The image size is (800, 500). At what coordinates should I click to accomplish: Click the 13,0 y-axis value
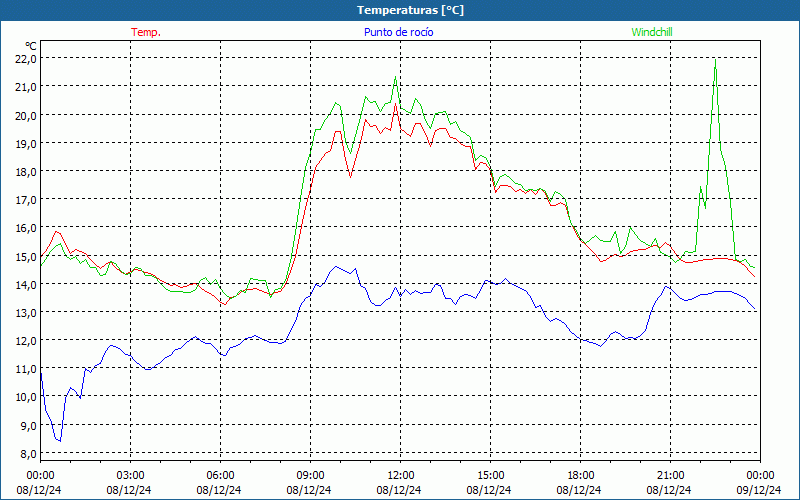[26, 312]
